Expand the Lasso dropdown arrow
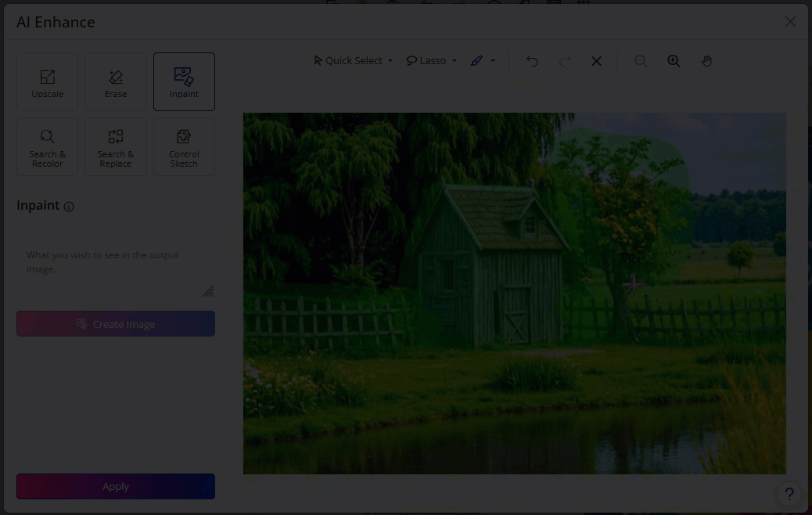Screen dimensions: 812x515 tap(455, 61)
